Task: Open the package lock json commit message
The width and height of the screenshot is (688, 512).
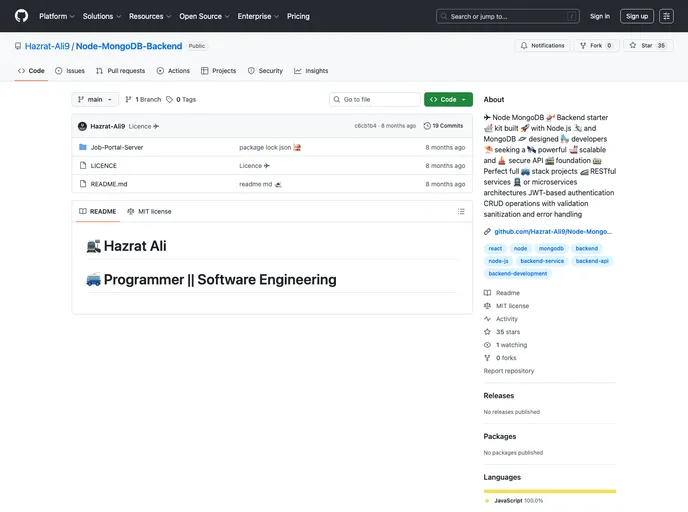Action: (270, 147)
